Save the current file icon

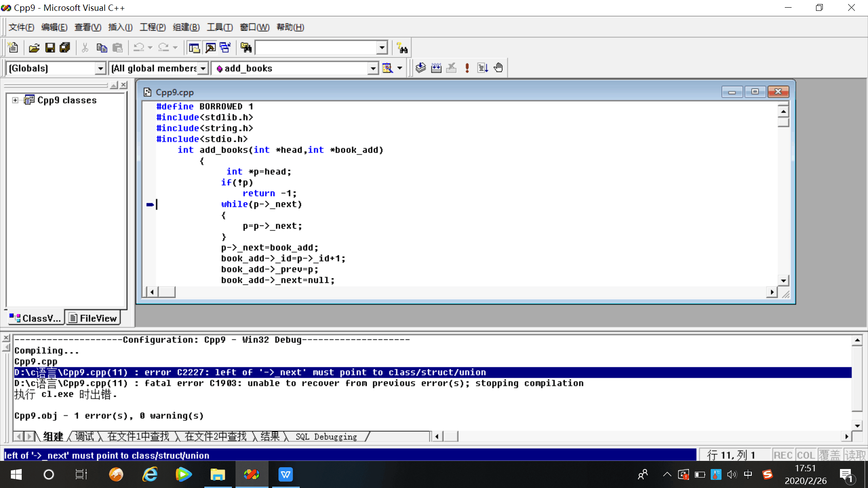pos(50,47)
